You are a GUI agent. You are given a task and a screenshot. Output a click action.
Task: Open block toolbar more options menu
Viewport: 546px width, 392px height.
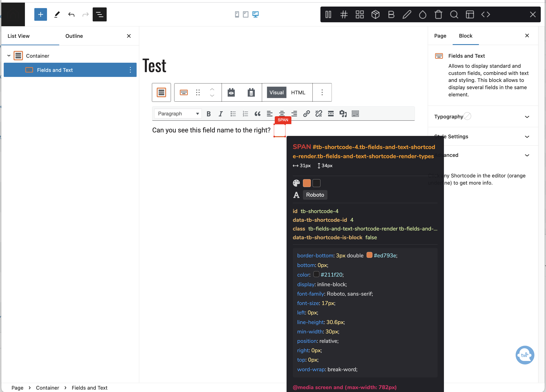coord(322,92)
